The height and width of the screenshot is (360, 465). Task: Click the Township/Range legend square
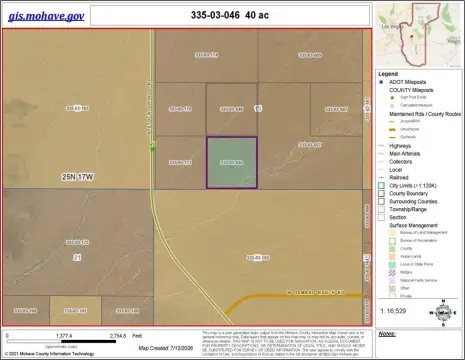point(381,210)
